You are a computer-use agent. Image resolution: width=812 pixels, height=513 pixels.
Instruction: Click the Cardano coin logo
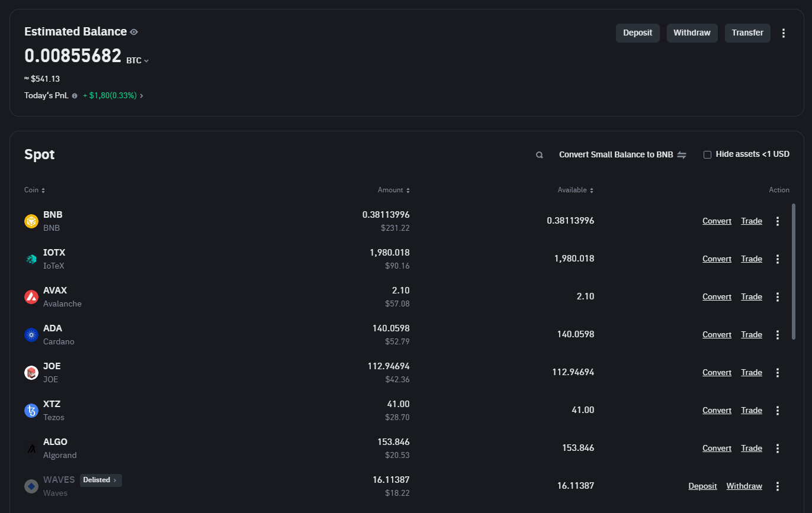[x=31, y=335]
